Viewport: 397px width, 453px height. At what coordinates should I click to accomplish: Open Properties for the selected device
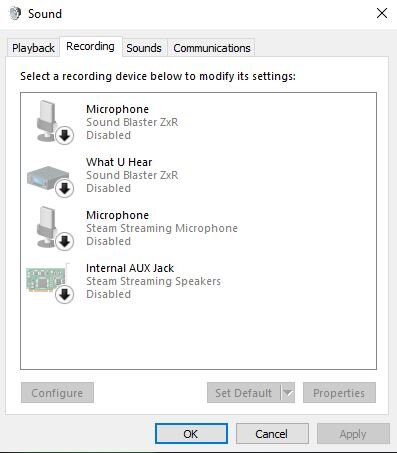(x=339, y=393)
